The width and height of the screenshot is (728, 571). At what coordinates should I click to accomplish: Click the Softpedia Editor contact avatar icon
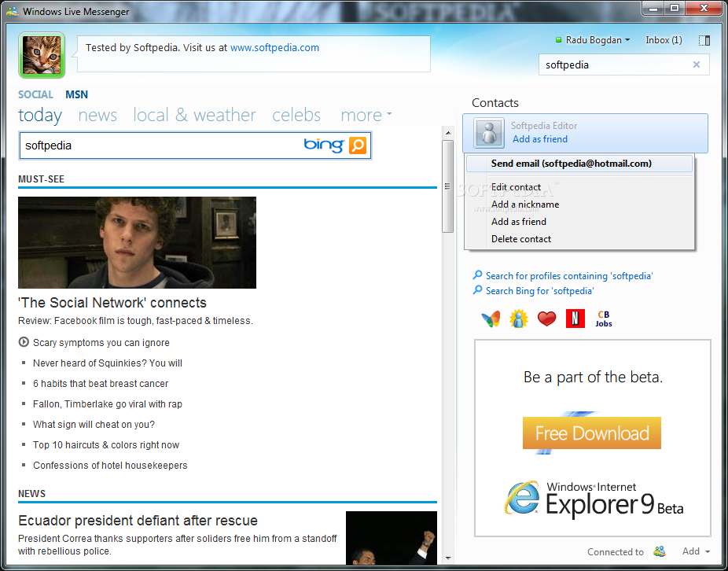pos(489,133)
